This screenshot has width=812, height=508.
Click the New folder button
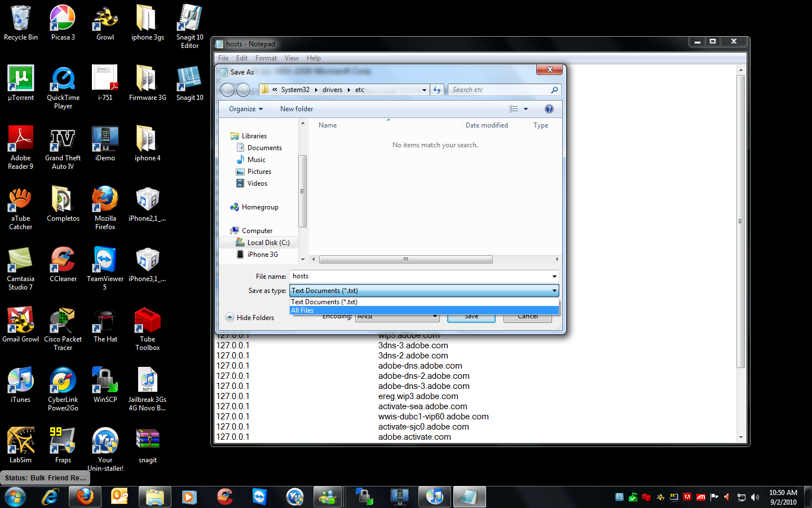click(297, 109)
